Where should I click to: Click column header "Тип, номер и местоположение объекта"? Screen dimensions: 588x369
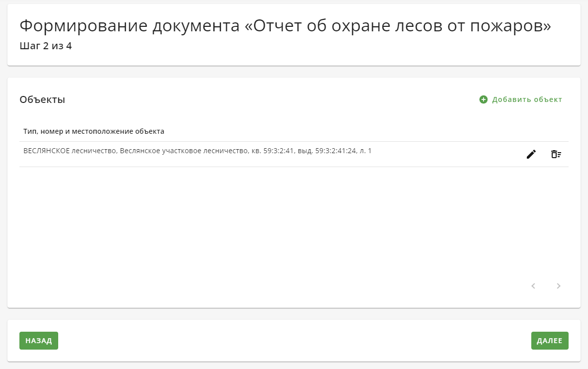tap(94, 131)
